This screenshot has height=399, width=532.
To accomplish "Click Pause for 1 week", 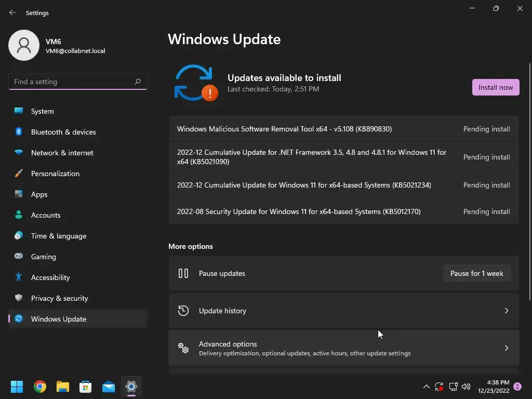I will [476, 273].
